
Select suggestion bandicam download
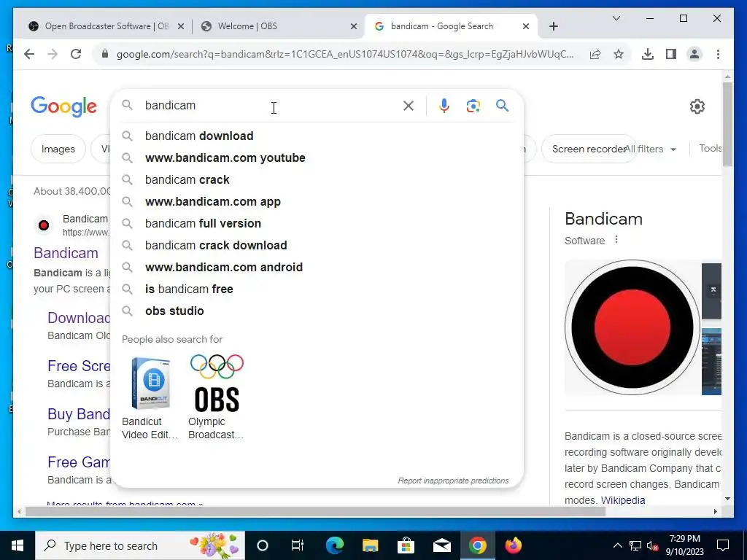pyautogui.click(x=317, y=136)
